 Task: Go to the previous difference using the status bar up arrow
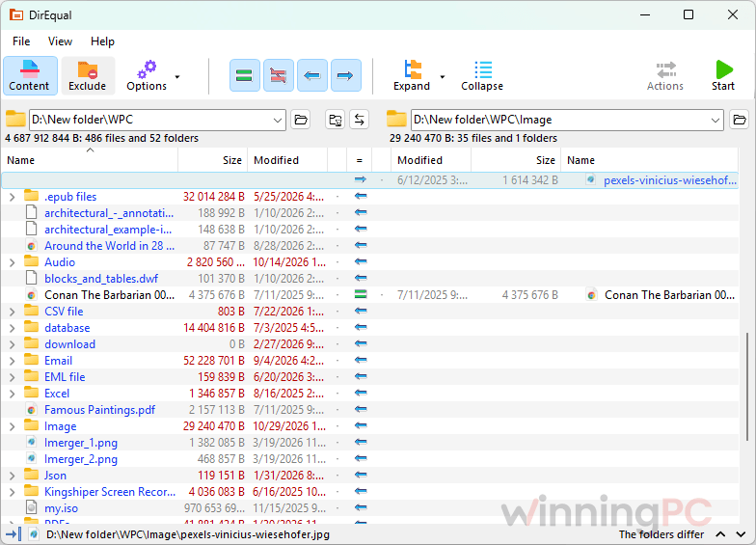[720, 534]
